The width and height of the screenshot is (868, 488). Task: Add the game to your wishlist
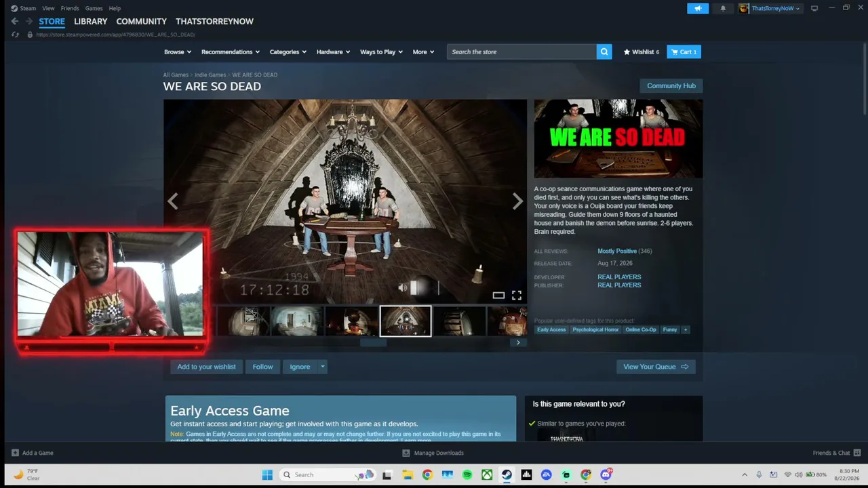click(207, 367)
